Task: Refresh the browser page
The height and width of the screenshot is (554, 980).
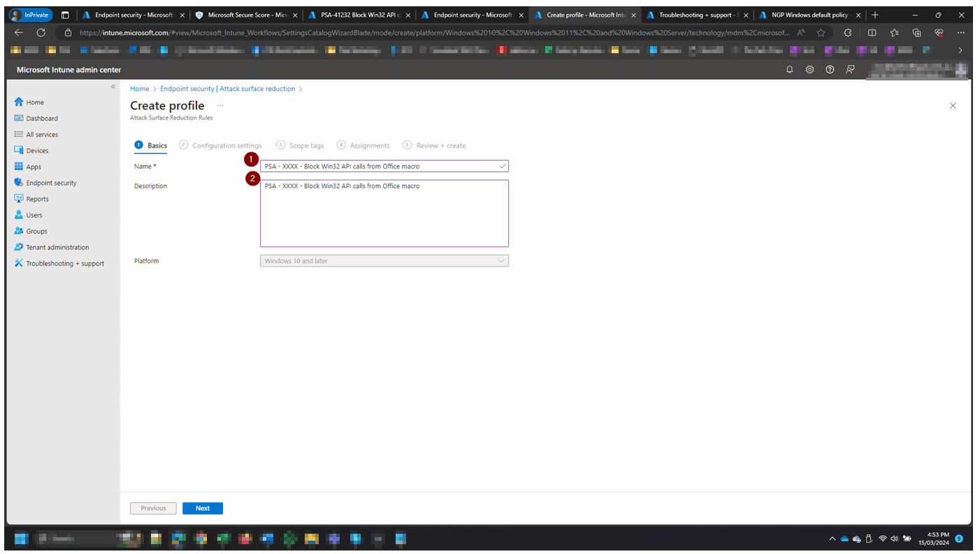Action: click(x=41, y=32)
